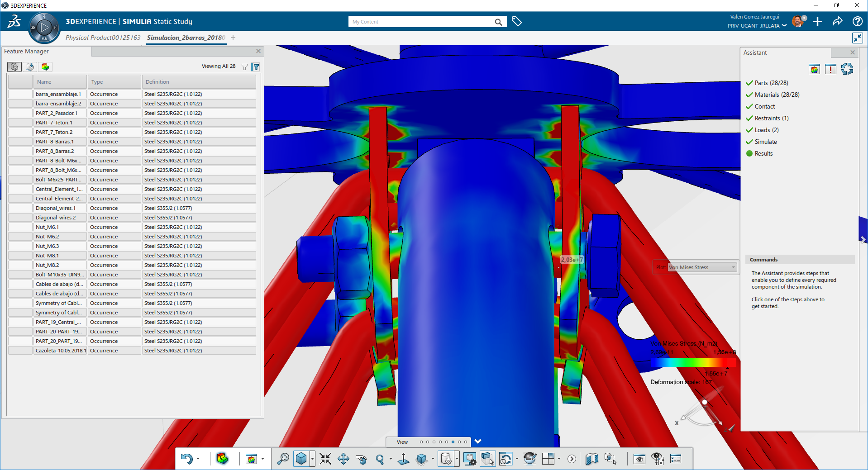Screen dimensions: 868x470
Task: Click the compass play button
Action: click(x=44, y=28)
